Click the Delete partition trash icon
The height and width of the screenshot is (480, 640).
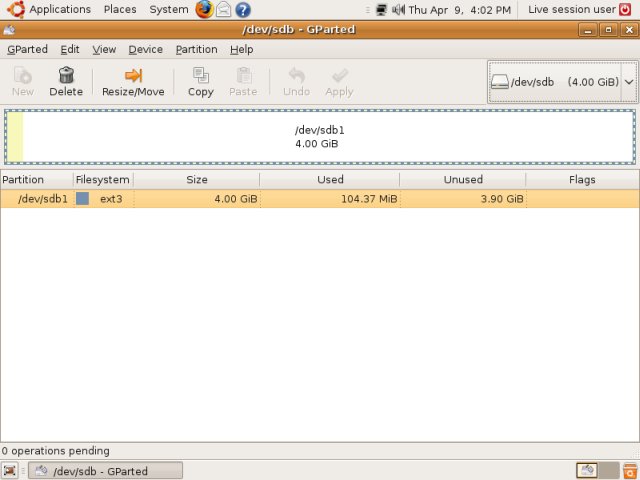click(x=66, y=75)
